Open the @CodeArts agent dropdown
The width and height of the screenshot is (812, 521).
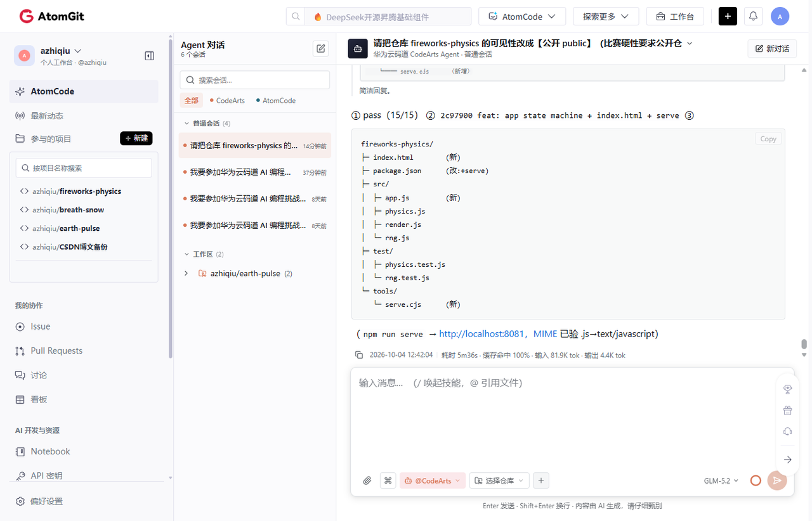(432, 480)
